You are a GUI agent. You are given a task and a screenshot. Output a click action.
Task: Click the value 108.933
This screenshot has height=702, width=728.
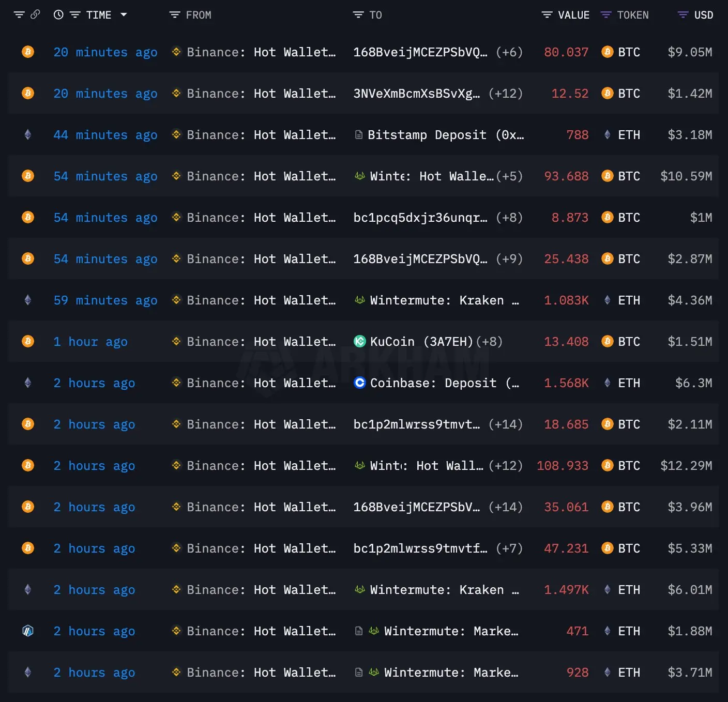click(x=563, y=466)
